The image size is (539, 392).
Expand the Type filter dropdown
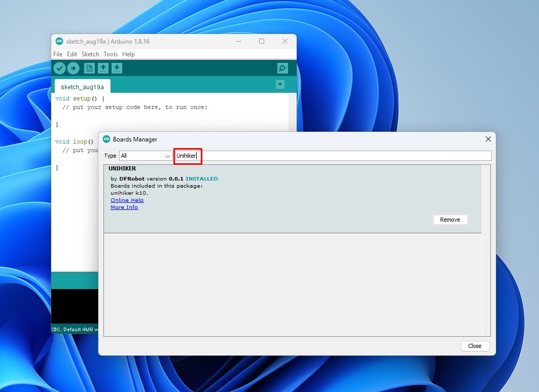(x=146, y=156)
